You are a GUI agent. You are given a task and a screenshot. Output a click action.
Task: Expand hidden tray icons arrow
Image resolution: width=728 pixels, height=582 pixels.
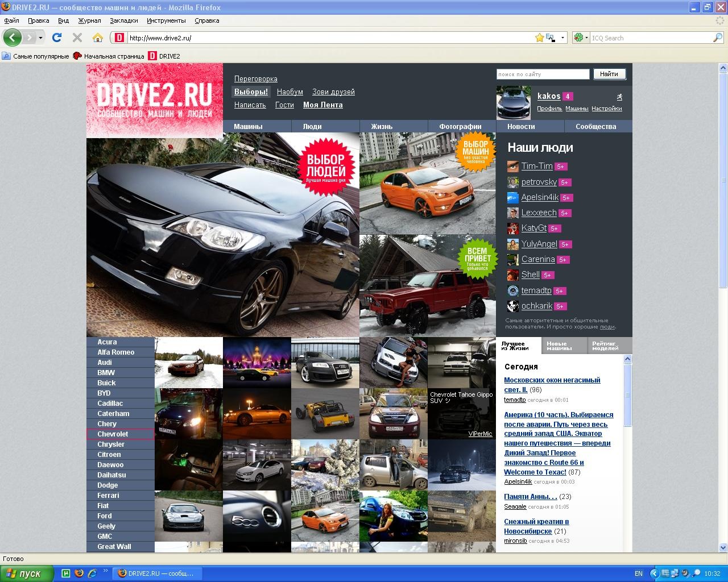coord(654,573)
